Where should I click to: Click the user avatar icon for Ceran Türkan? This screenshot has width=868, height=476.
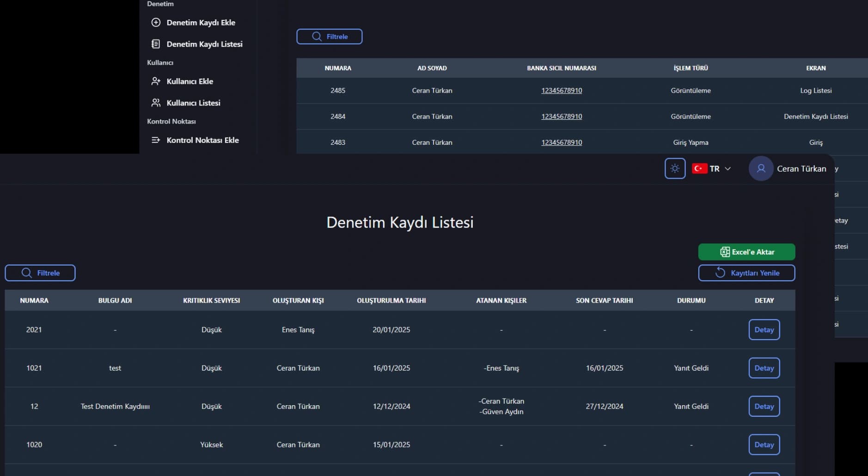click(x=761, y=169)
